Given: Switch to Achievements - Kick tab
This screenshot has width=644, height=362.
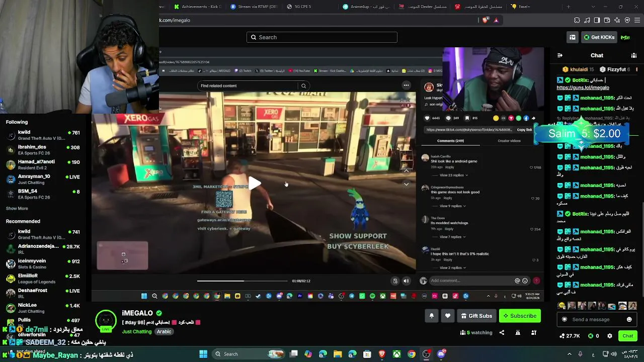Looking at the screenshot, I should tap(198, 7).
